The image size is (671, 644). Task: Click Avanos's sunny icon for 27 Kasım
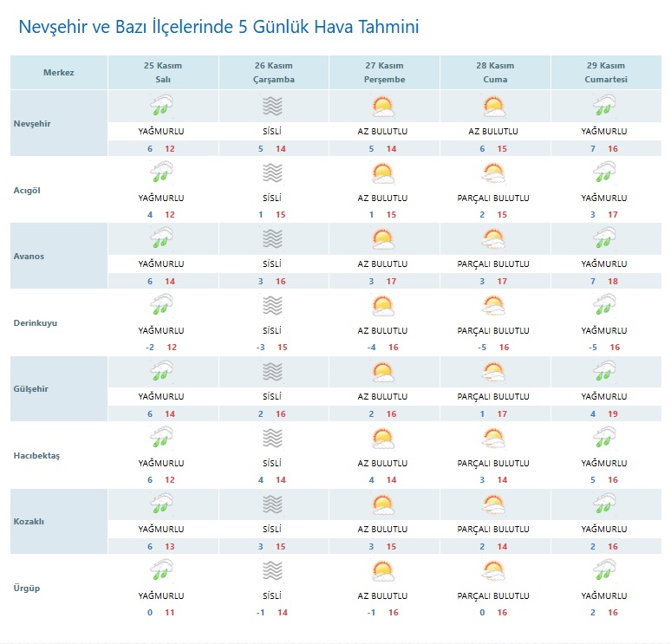383,239
